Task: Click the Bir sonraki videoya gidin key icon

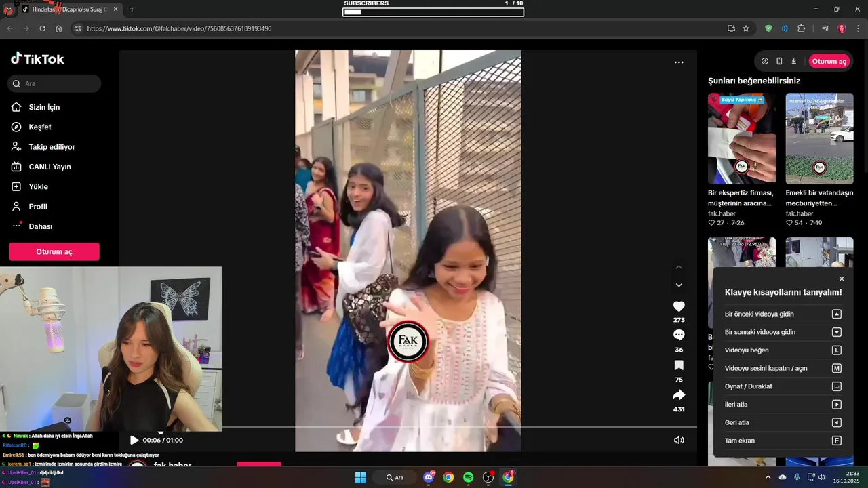Action: pyautogui.click(x=837, y=332)
